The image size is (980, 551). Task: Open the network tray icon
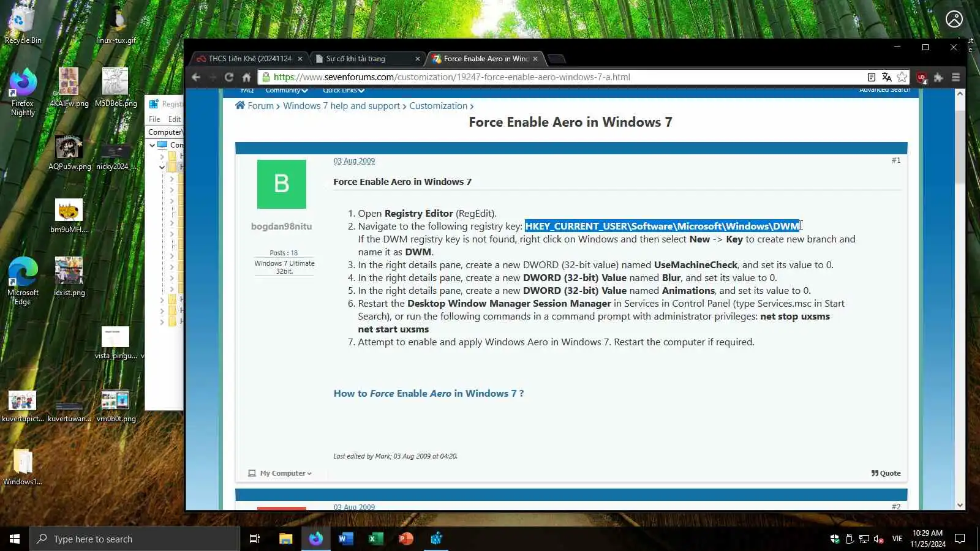[864, 539]
